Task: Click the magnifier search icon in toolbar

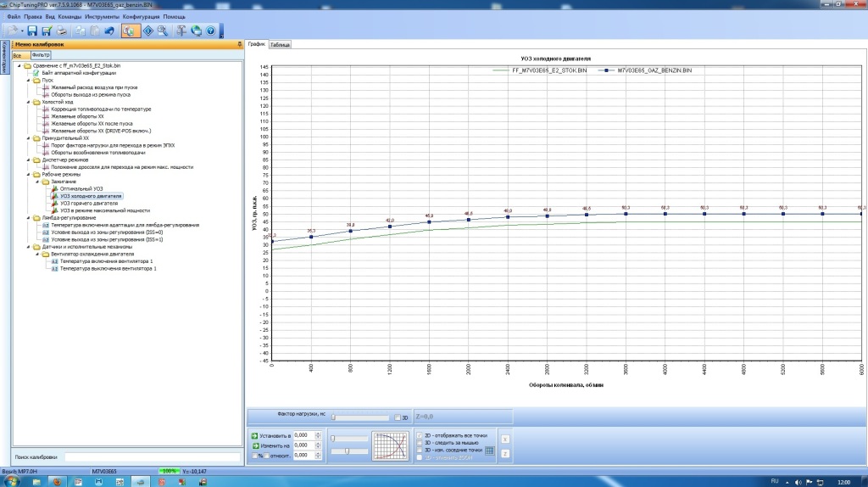Action: click(x=163, y=31)
